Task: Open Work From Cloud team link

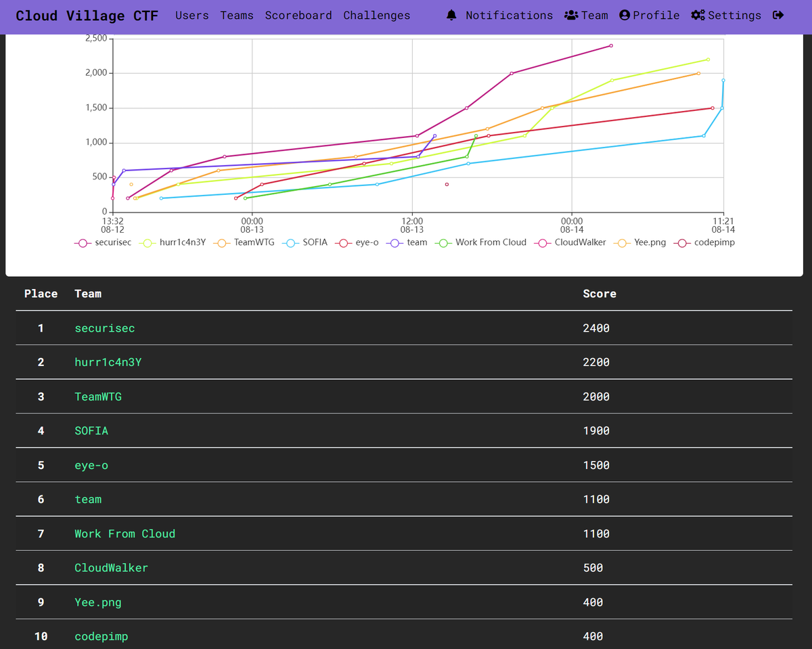Action: [125, 533]
